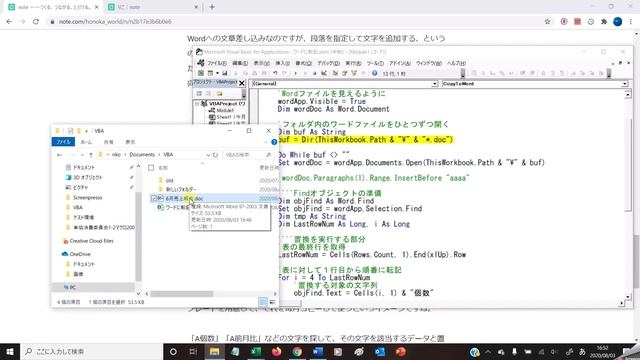The image size is (640, 360).
Task: Expand the Explorer ribbon chevron
Action: (266, 142)
